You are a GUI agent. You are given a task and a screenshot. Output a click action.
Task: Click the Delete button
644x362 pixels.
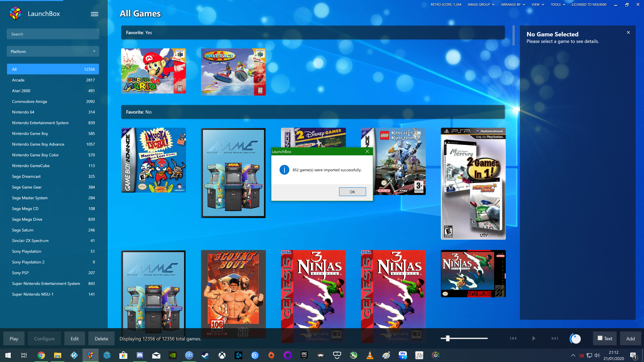pos(101,339)
